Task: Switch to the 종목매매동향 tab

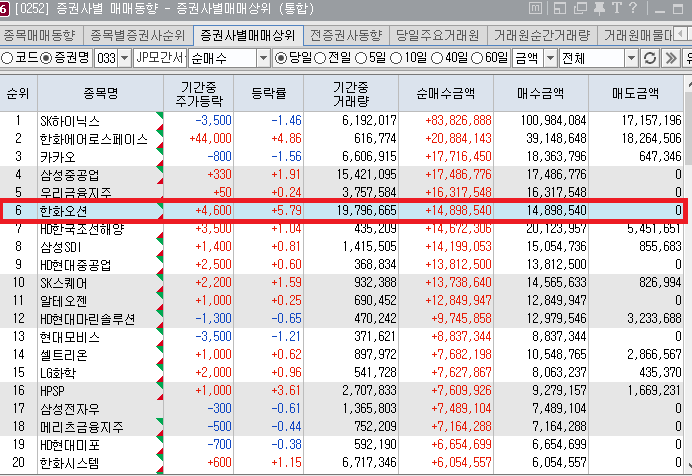Action: (41, 35)
